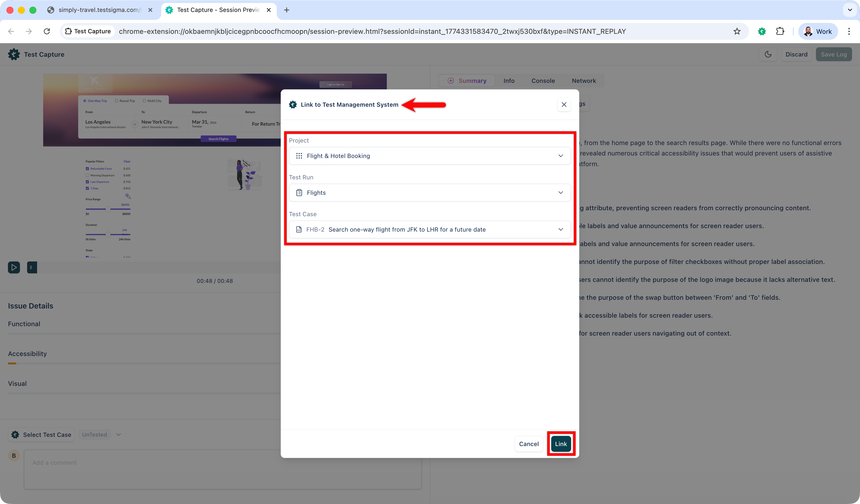Viewport: 860px width, 504px height.
Task: Open the Testsigma extension icon in the browser toolbar
Action: pos(762,31)
